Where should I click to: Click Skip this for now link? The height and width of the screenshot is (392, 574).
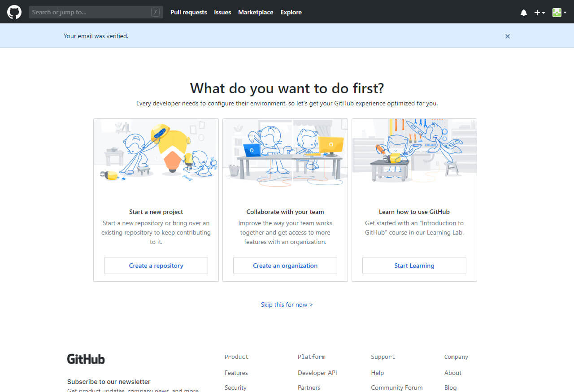tap(287, 305)
